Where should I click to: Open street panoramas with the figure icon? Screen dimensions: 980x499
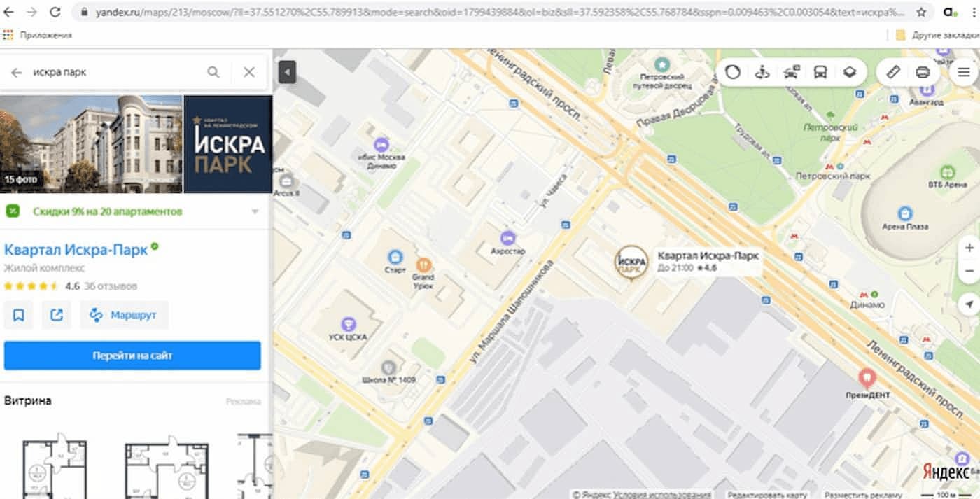click(762, 72)
